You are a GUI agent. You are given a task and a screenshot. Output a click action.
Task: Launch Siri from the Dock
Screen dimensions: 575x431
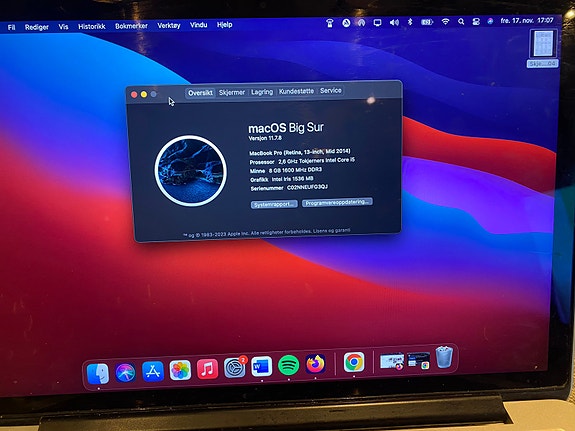tap(125, 373)
